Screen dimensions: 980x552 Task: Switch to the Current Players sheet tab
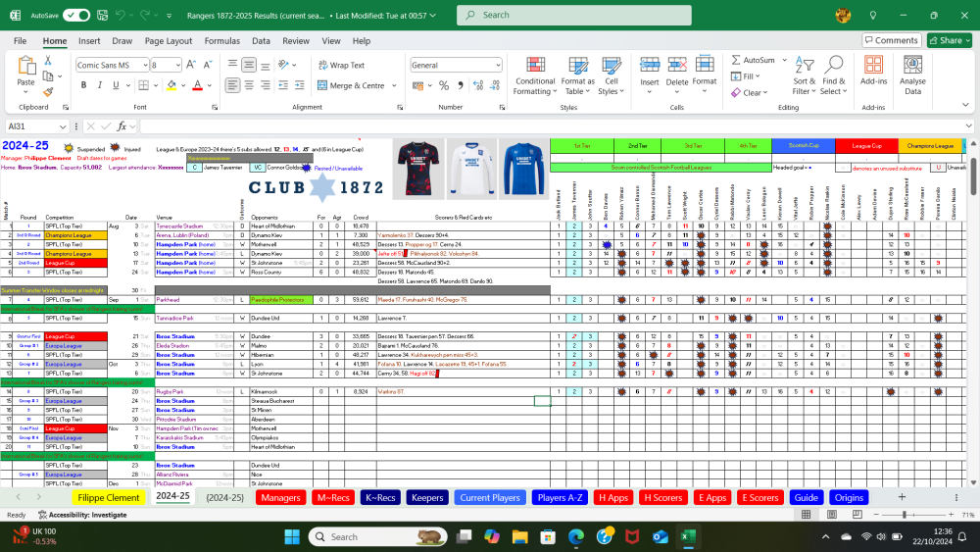pos(490,498)
